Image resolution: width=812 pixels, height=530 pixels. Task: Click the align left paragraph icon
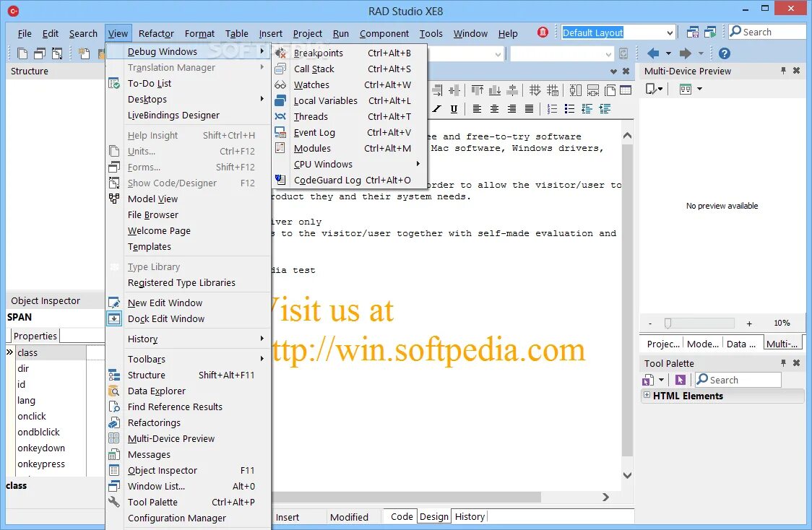coord(477,109)
